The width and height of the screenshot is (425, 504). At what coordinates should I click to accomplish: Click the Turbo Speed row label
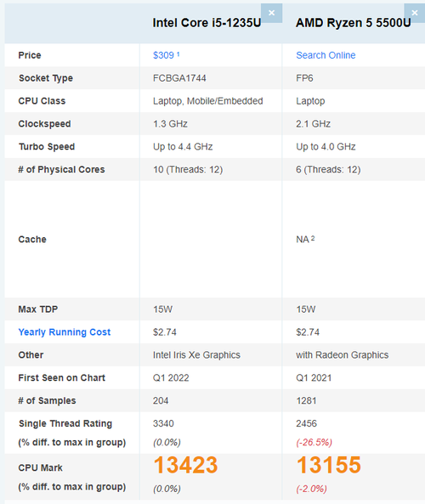(x=47, y=146)
